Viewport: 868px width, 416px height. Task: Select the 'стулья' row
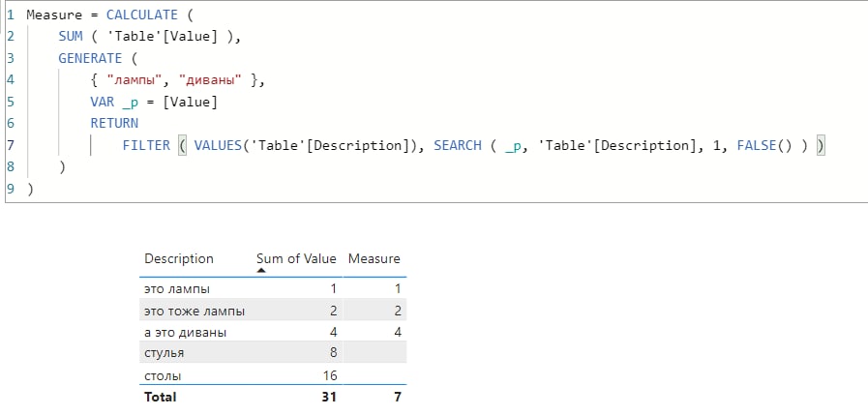coord(273,353)
